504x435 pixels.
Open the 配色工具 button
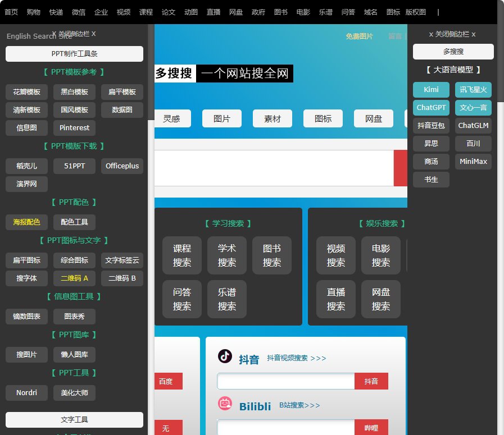click(x=74, y=222)
